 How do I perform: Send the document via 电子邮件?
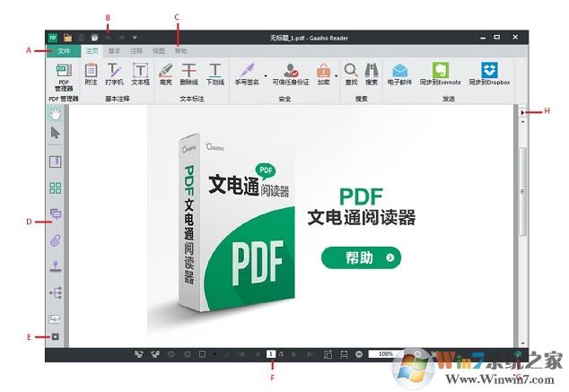coord(399,74)
